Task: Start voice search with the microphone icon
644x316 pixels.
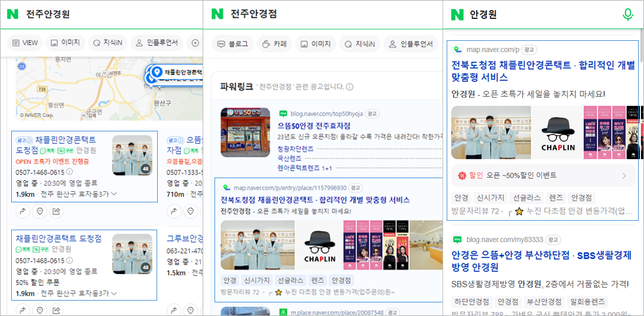Action: pos(627,15)
